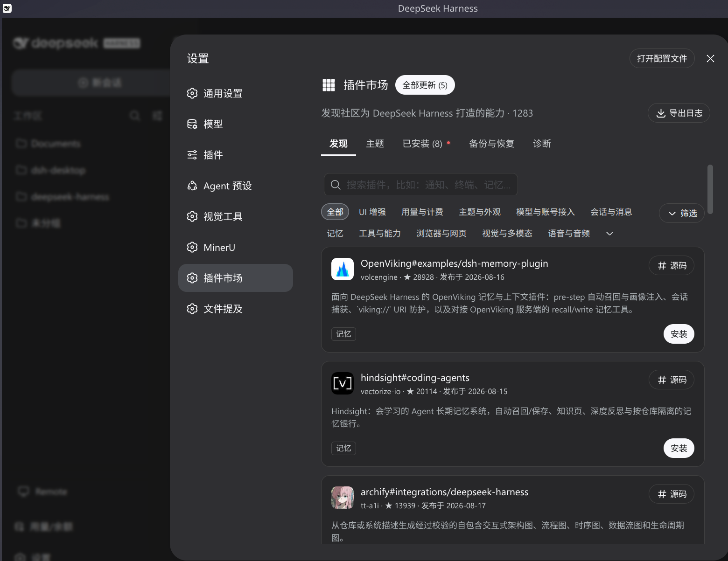Open the 模型 settings section

pyautogui.click(x=236, y=124)
